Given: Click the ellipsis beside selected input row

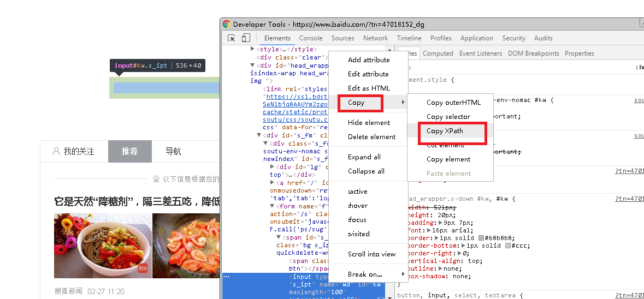Looking at the screenshot, I should [x=226, y=277].
